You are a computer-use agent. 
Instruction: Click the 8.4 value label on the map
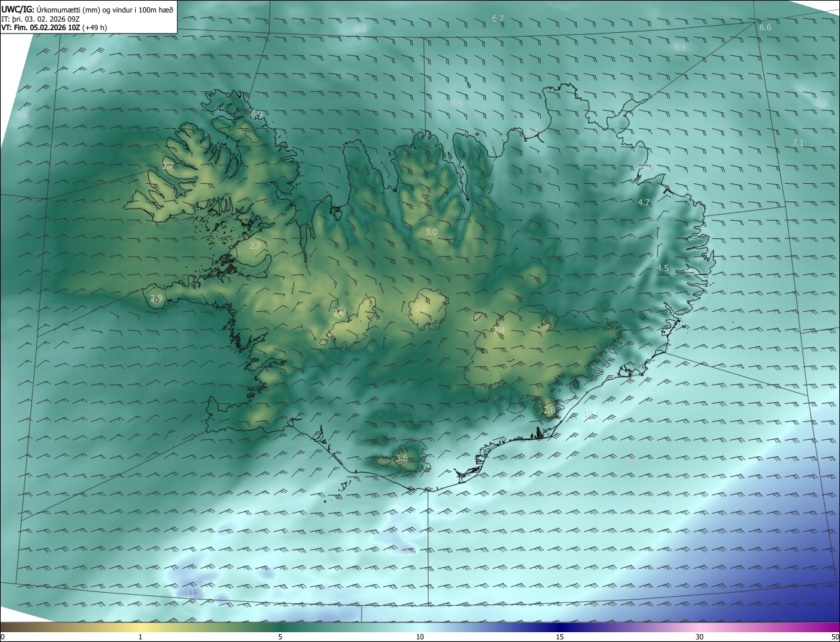pos(457,102)
